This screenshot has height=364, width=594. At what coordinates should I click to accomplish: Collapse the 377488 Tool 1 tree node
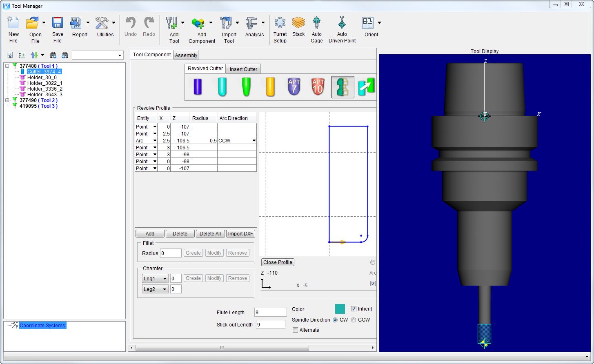pyautogui.click(x=7, y=66)
